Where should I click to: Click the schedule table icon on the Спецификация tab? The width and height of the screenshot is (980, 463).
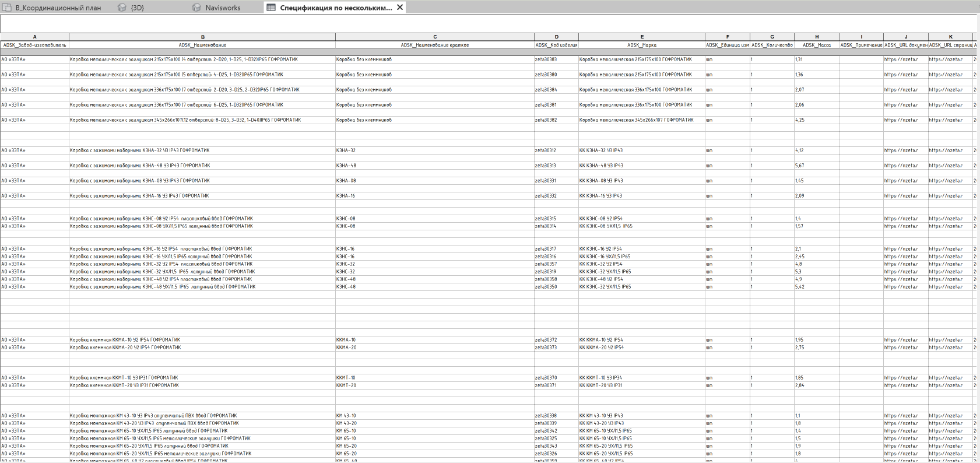(271, 8)
